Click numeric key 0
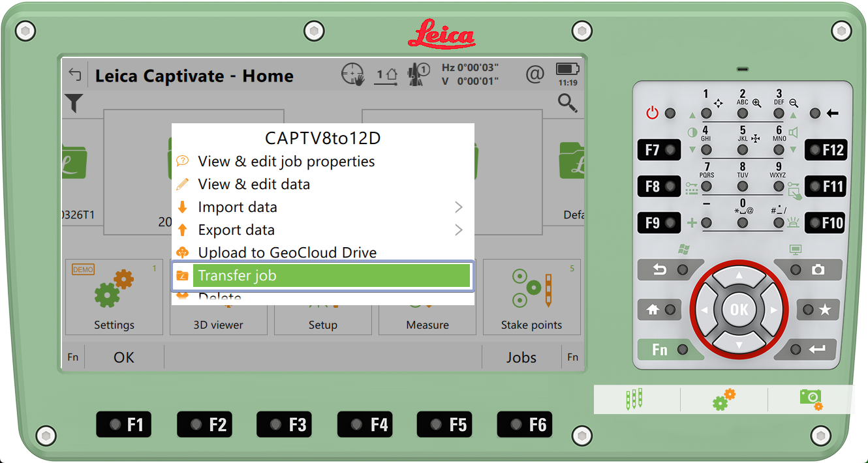The image size is (868, 463). pyautogui.click(x=743, y=223)
